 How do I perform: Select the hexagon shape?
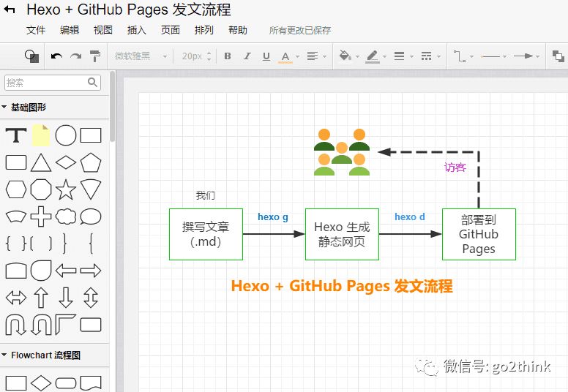[16, 189]
